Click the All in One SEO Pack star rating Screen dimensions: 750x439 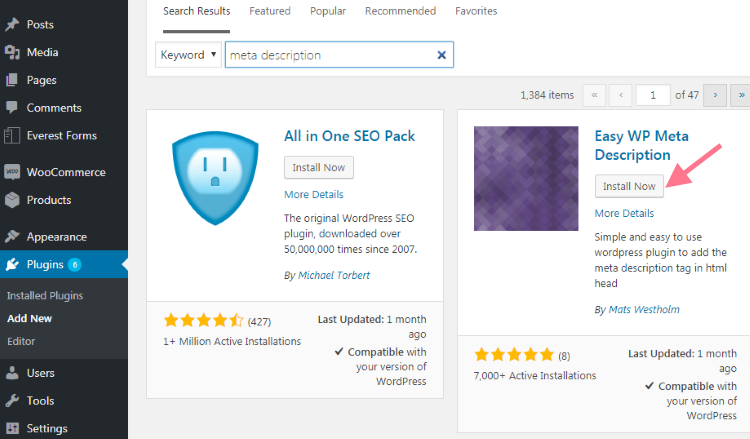(x=204, y=320)
